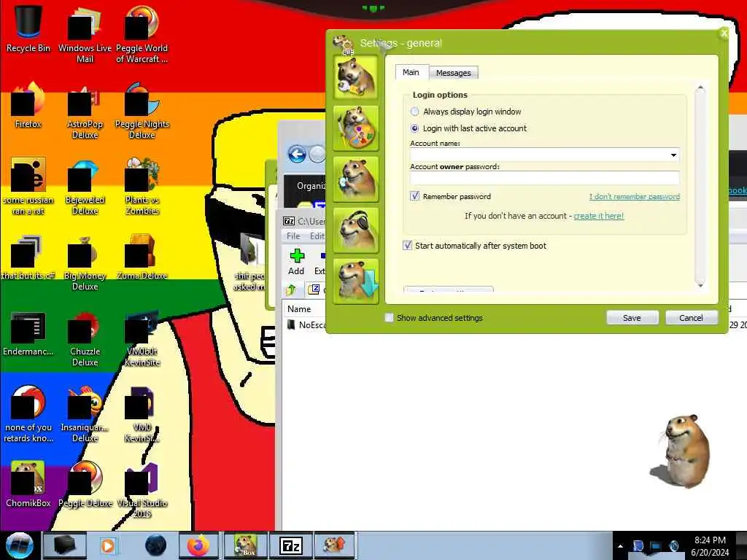The width and height of the screenshot is (747, 560).
Task: Open Windows Live Mail desktop shortcut
Action: pyautogui.click(x=85, y=34)
